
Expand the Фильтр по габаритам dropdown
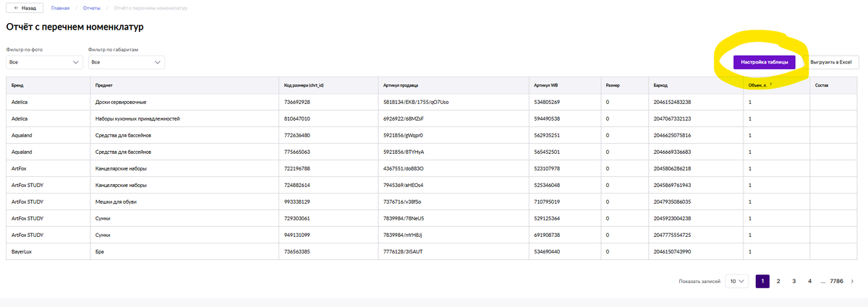tap(127, 62)
